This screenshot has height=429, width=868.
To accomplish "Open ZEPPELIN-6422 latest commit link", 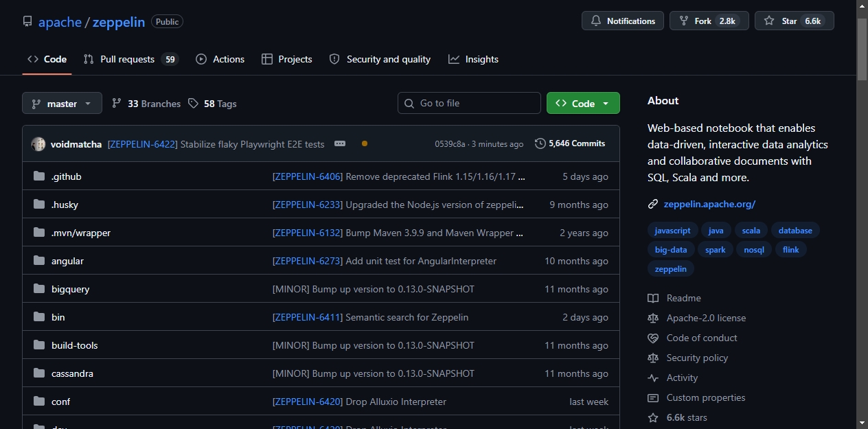I will (x=143, y=144).
